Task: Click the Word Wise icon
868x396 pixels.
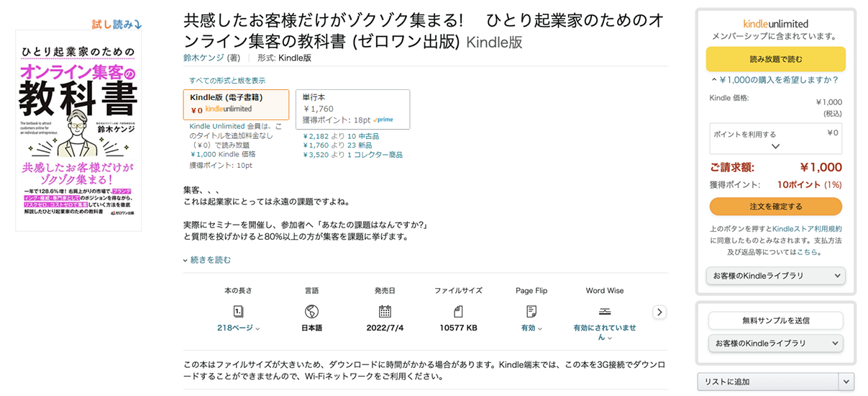Action: point(604,312)
